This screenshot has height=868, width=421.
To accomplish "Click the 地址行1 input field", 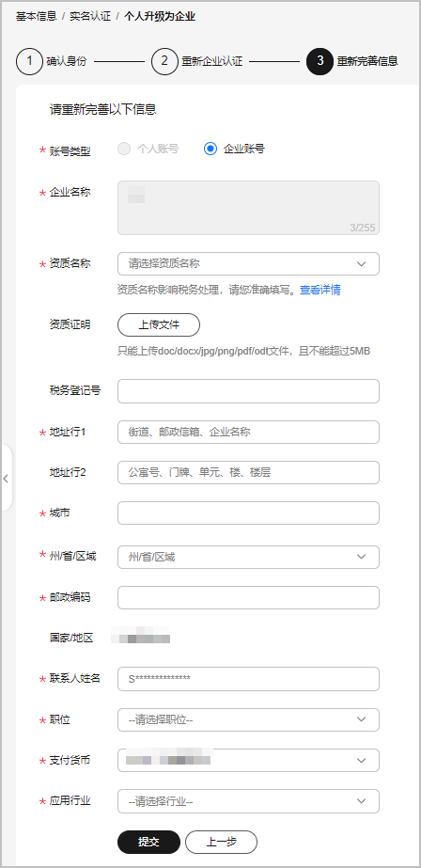I will point(248,432).
